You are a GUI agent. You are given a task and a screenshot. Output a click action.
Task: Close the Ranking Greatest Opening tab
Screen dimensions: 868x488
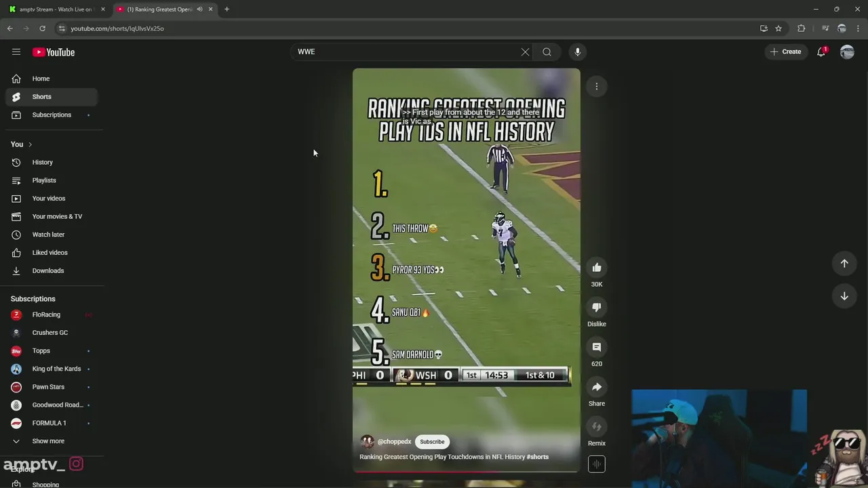point(210,9)
